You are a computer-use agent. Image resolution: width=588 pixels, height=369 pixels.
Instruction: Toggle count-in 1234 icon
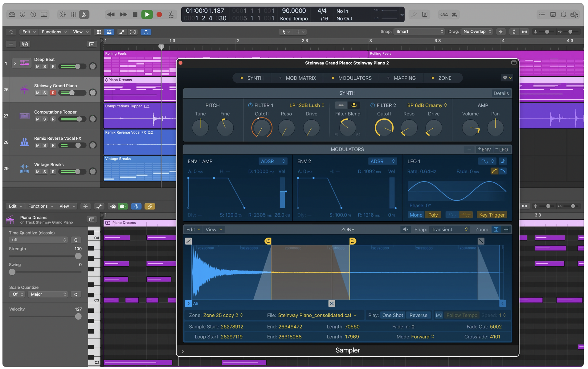tap(443, 15)
